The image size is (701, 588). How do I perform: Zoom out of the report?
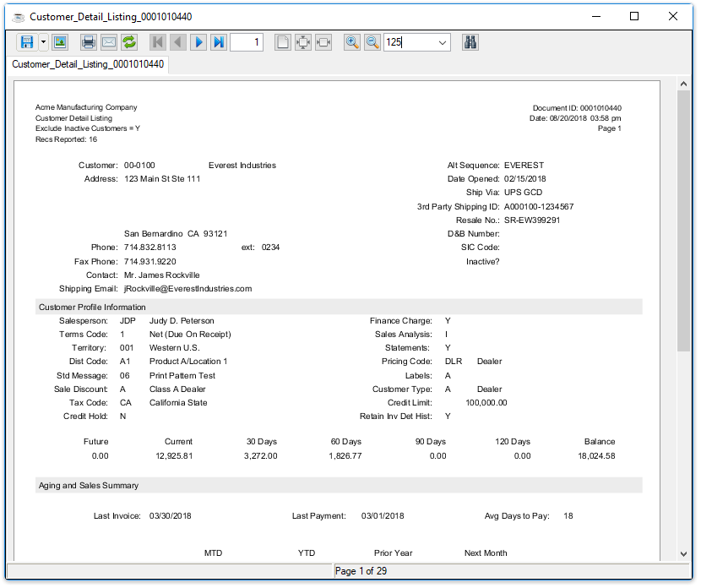coord(372,42)
